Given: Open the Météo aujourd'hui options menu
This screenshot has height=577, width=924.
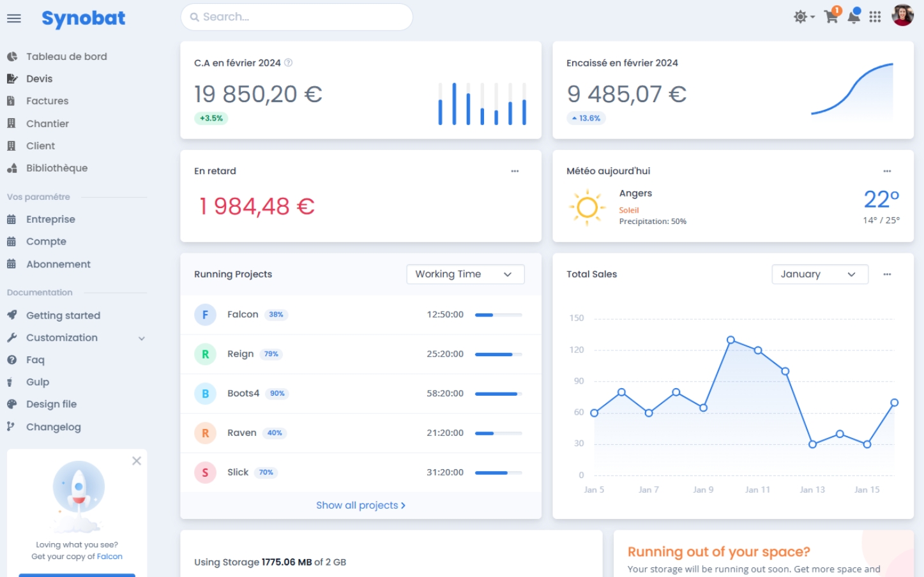Looking at the screenshot, I should click(x=887, y=171).
